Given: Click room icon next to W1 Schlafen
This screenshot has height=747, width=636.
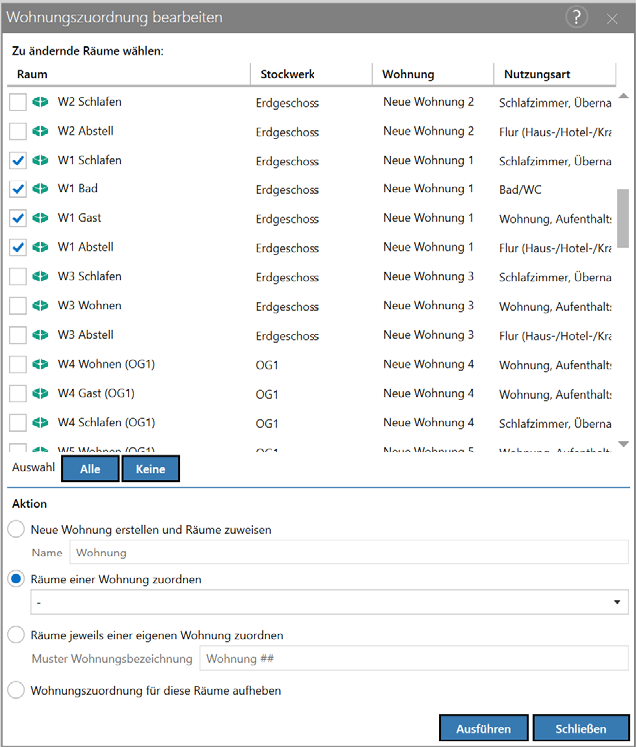Looking at the screenshot, I should click(40, 160).
